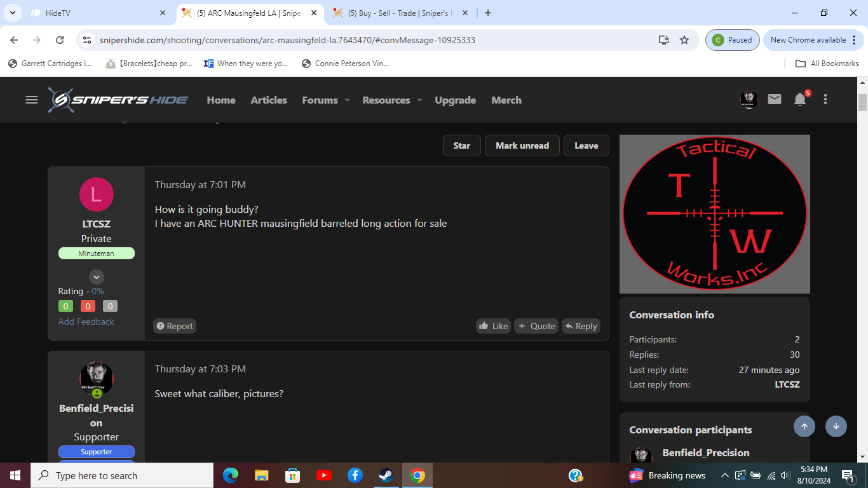Screen dimensions: 868x488
Task: Expand the Forums dropdown arrow
Action: (x=347, y=100)
